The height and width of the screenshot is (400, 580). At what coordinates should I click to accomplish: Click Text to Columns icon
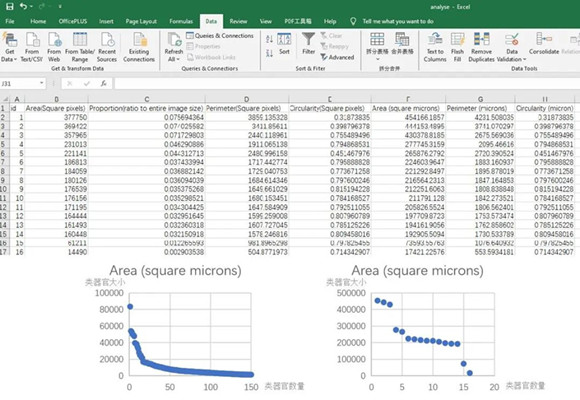click(x=435, y=39)
